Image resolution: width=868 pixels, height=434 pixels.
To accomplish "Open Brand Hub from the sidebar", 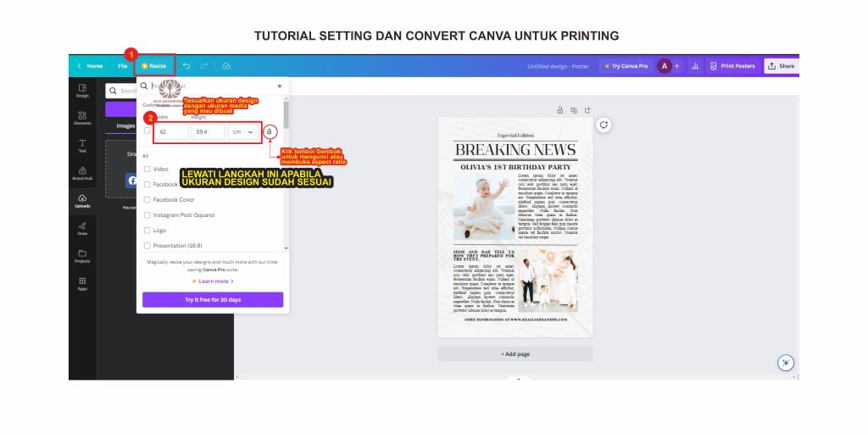I will [x=82, y=173].
